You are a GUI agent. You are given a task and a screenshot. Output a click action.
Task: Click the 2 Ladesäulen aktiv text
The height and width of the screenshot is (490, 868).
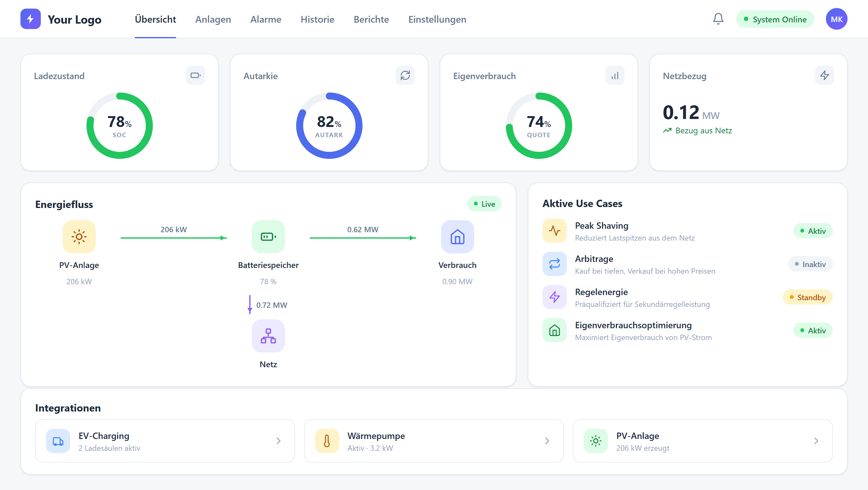coord(109,448)
